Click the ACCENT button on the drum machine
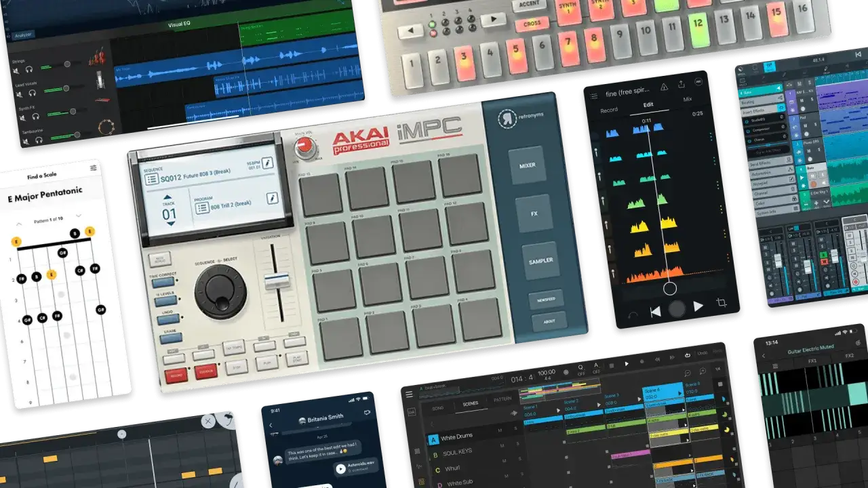This screenshot has height=488, width=868. 529,4
